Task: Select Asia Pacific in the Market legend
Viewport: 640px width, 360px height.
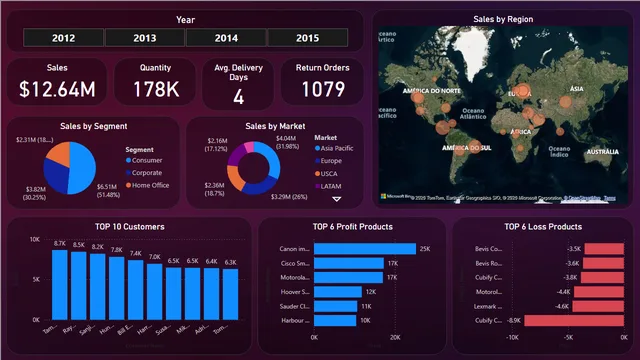Action: (x=334, y=148)
